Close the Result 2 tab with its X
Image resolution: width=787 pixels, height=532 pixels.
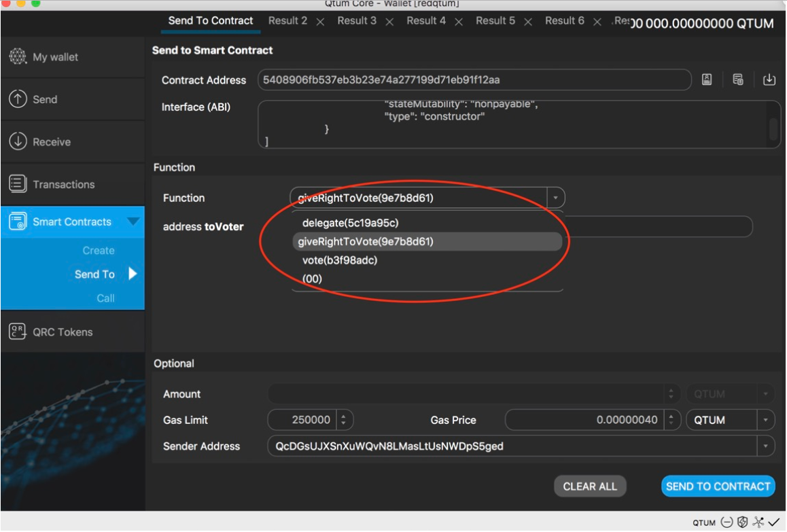click(x=320, y=22)
